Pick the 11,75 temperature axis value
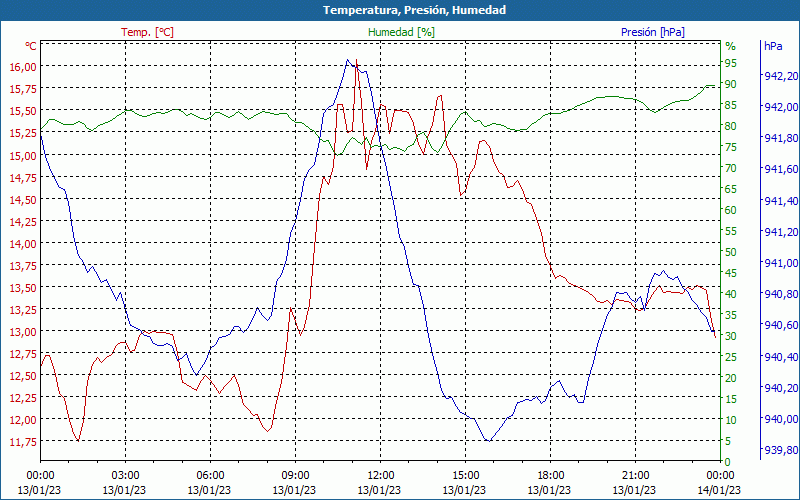This screenshot has width=800, height=500. pos(23,442)
